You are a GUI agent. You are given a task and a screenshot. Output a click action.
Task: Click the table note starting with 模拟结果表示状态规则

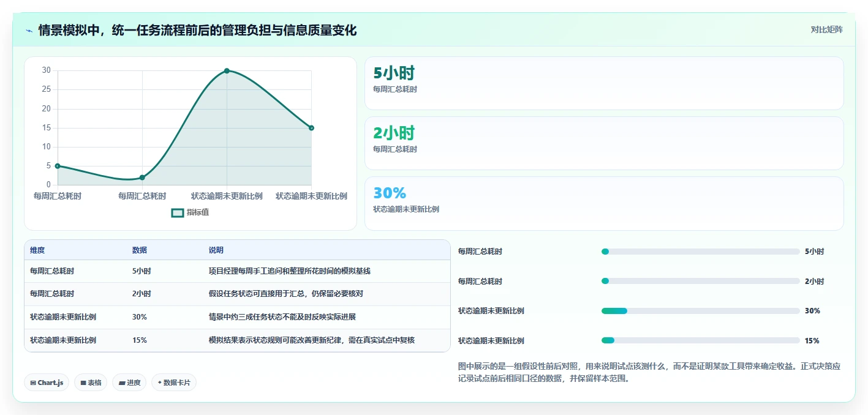(312, 340)
